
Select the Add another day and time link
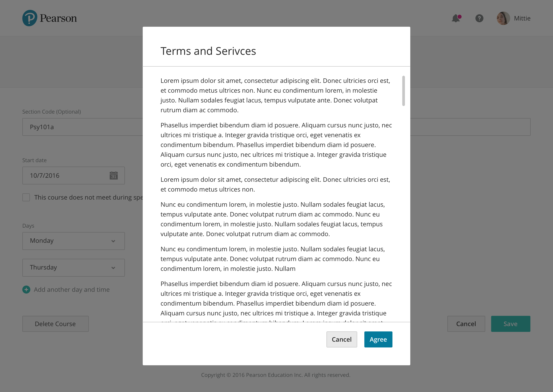[x=72, y=289]
